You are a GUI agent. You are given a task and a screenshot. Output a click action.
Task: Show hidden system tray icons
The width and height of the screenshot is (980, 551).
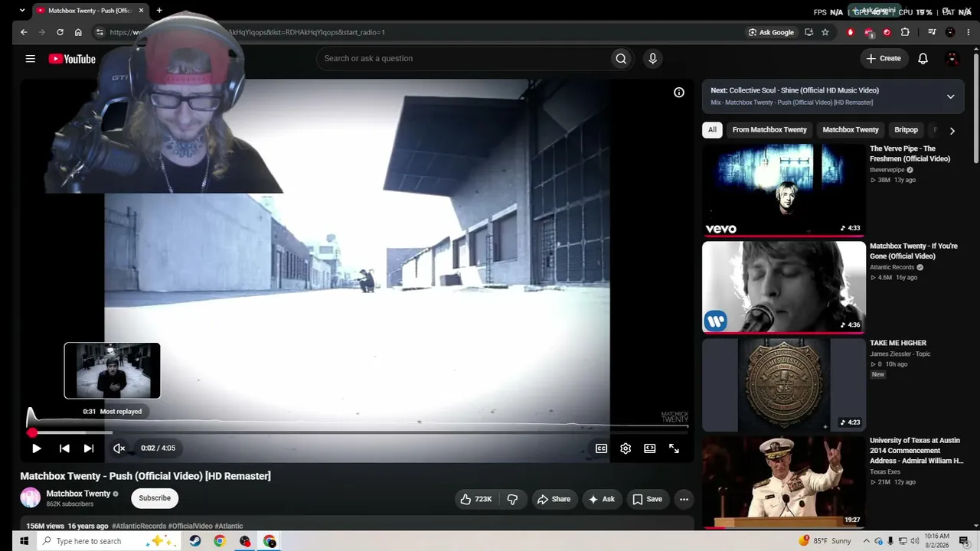tap(865, 541)
